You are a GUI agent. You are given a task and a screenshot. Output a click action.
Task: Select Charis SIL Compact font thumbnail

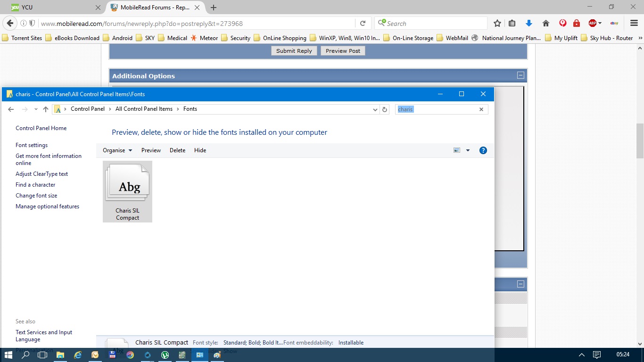tap(127, 191)
